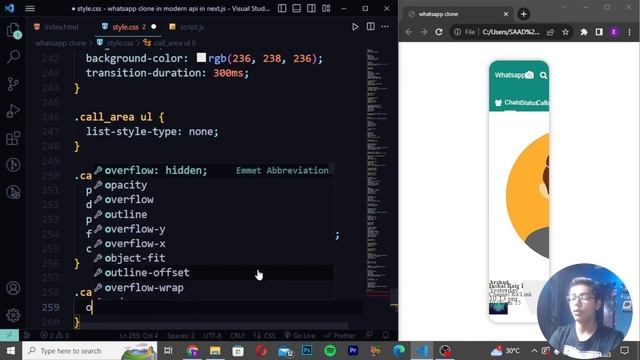This screenshot has width=640, height=360.
Task: Click the 'whatsapp clone' breadcrumb folder
Action: pyautogui.click(x=60, y=43)
